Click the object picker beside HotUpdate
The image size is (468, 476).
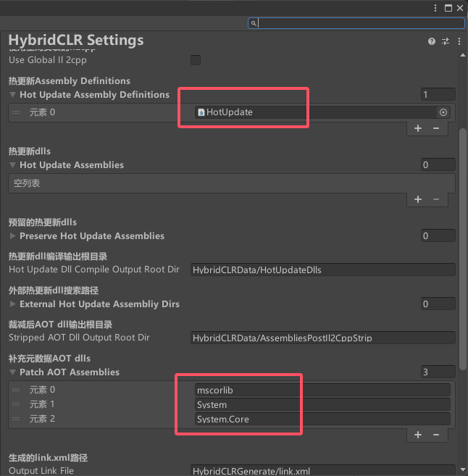(x=443, y=112)
